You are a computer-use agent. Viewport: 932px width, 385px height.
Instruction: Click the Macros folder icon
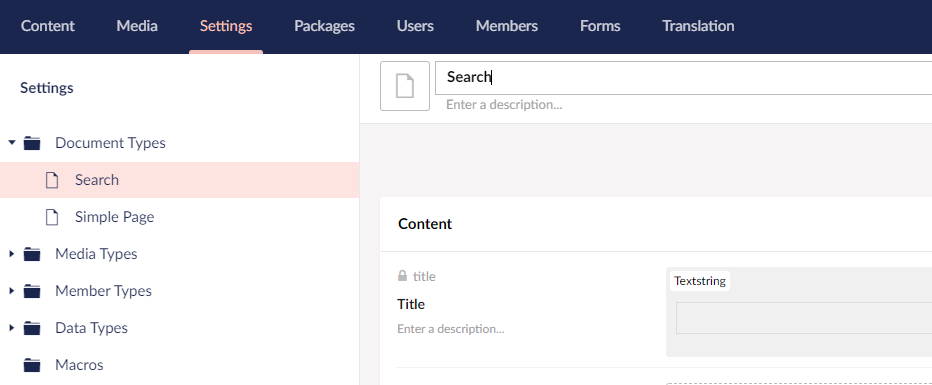32,365
